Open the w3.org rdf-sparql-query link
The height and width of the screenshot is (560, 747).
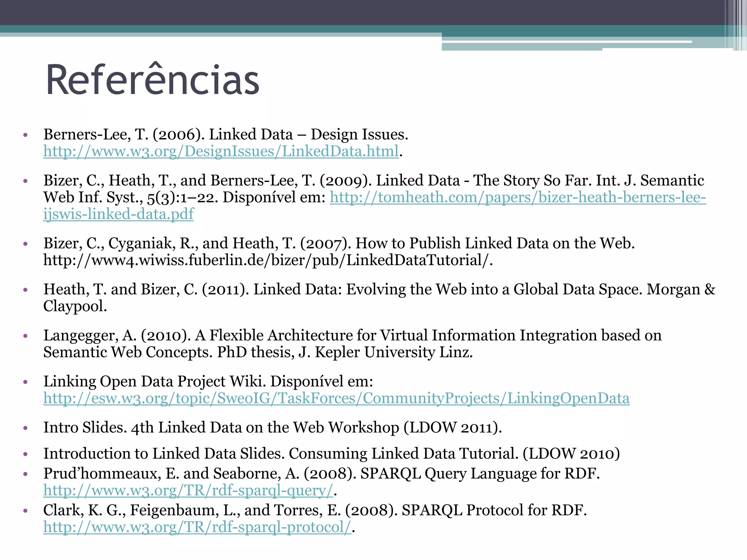pos(188,490)
